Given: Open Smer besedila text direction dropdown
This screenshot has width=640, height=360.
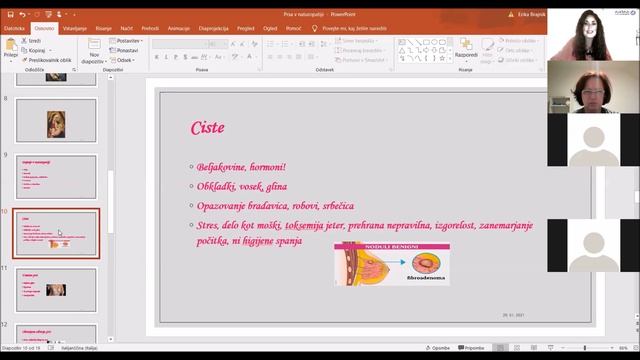Looking at the screenshot, I should [x=356, y=41].
